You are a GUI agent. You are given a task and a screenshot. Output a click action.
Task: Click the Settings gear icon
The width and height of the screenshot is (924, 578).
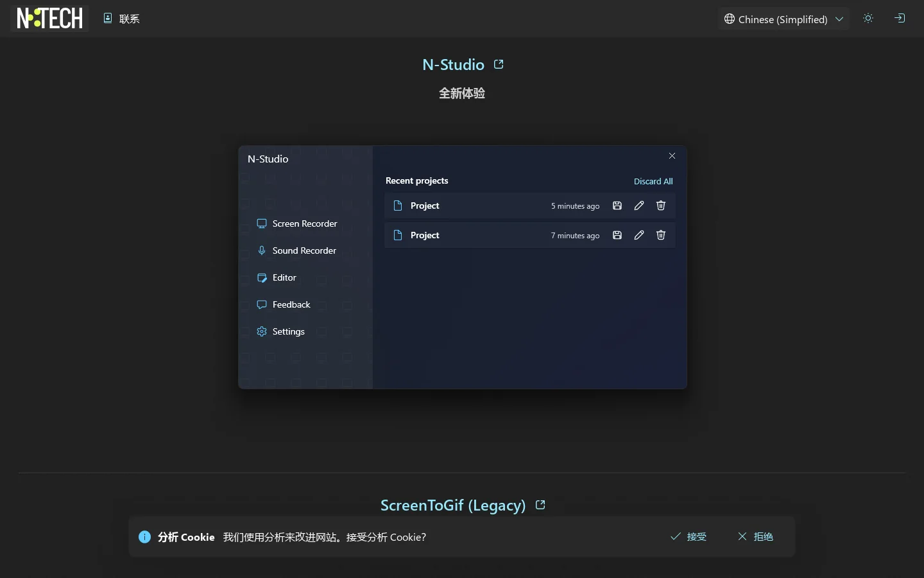(x=262, y=331)
